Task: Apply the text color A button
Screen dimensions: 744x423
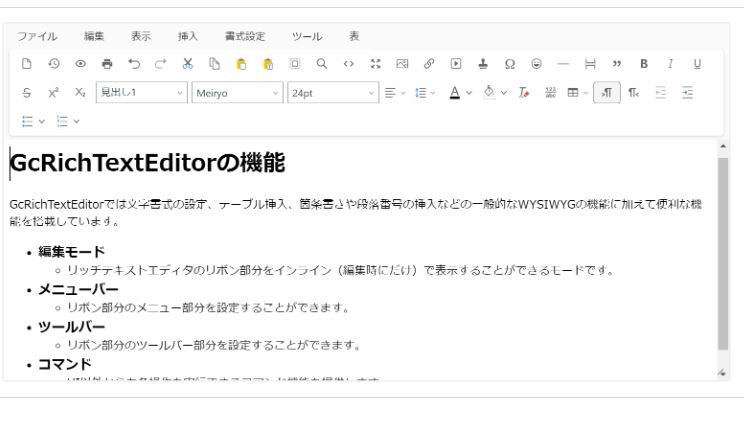Action: (x=455, y=93)
